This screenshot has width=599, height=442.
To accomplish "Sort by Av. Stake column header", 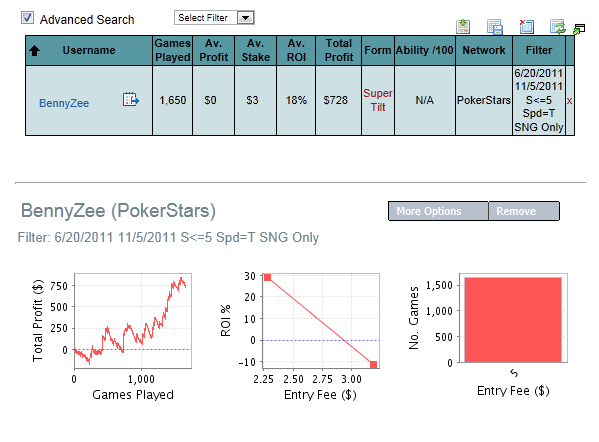I will [x=256, y=50].
